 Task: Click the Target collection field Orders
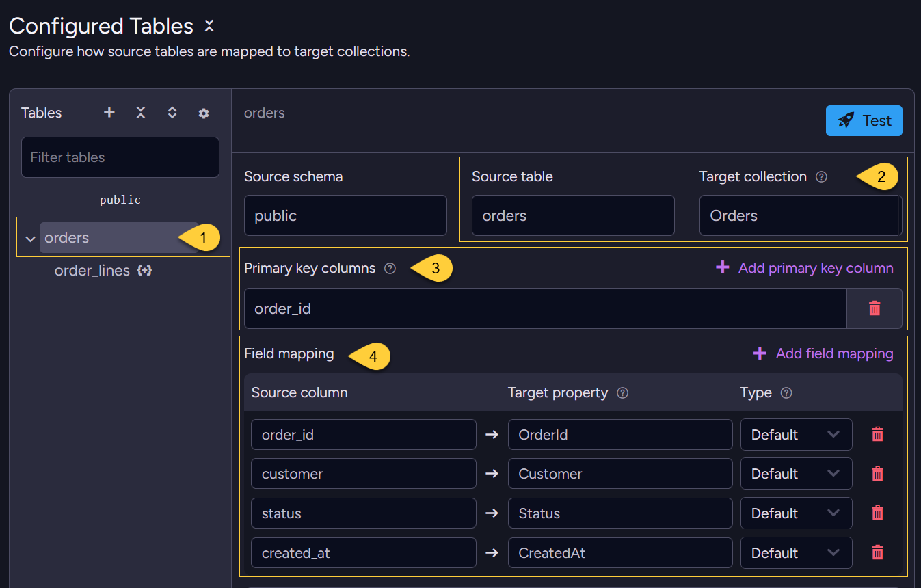click(x=801, y=215)
